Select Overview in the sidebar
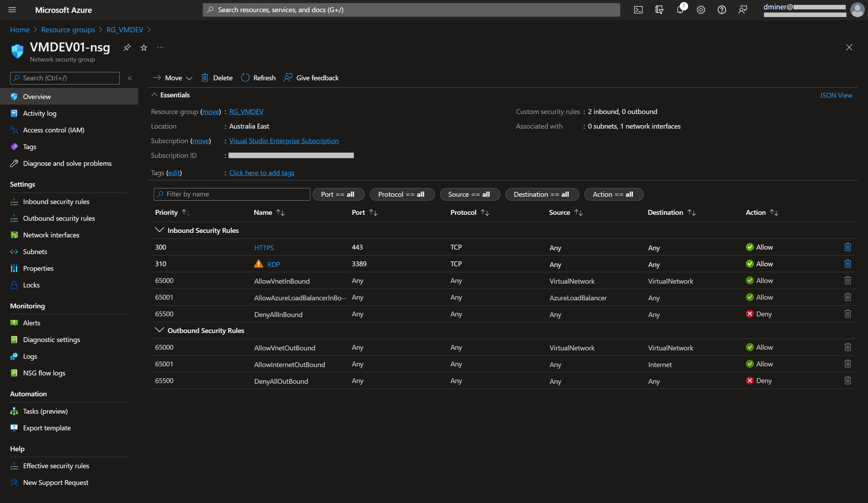 69,97
